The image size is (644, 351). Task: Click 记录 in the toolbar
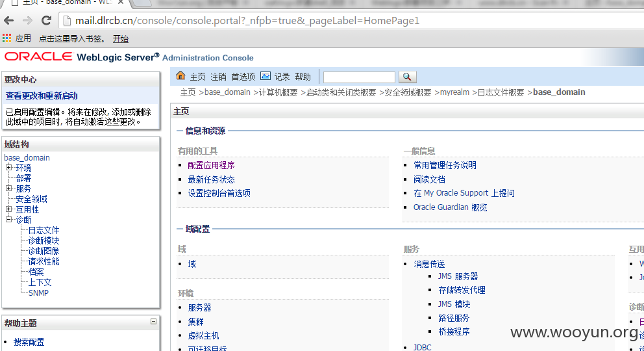pyautogui.click(x=282, y=77)
